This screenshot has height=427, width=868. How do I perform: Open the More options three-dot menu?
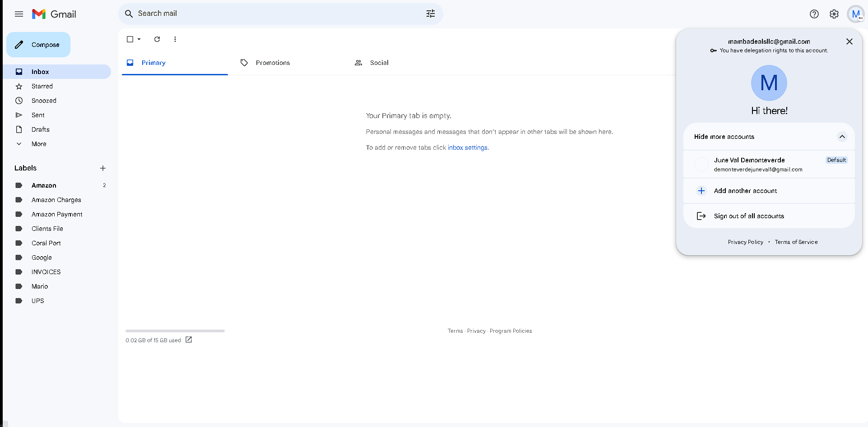click(x=175, y=39)
